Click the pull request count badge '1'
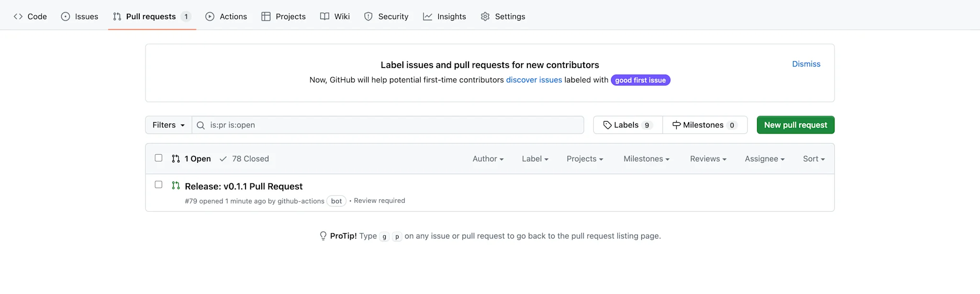980x294 pixels. pos(186,17)
